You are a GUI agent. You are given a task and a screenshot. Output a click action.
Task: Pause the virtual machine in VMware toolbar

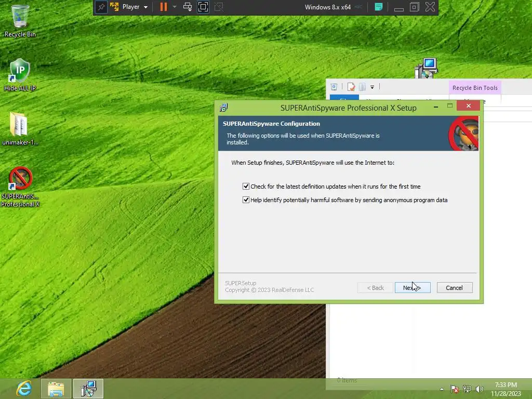[164, 7]
